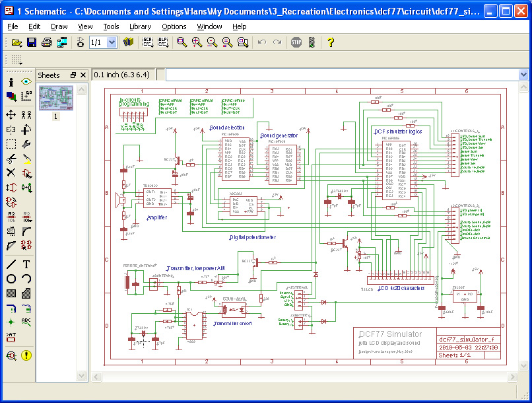Click the Zoom to fit icon

[182, 42]
